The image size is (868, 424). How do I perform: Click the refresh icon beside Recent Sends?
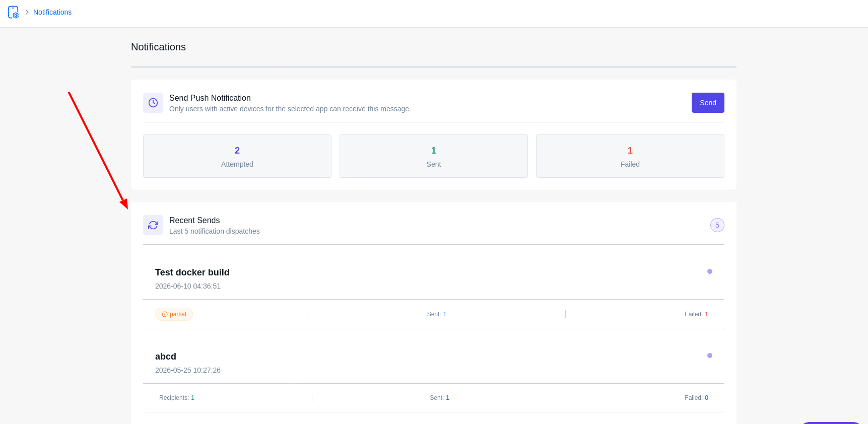coord(153,225)
